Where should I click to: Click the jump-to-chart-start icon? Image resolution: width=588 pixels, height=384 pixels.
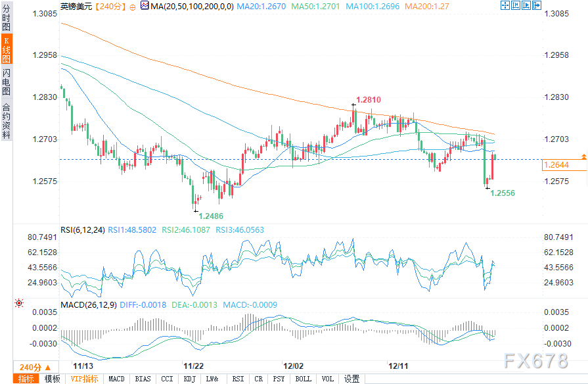516,5
